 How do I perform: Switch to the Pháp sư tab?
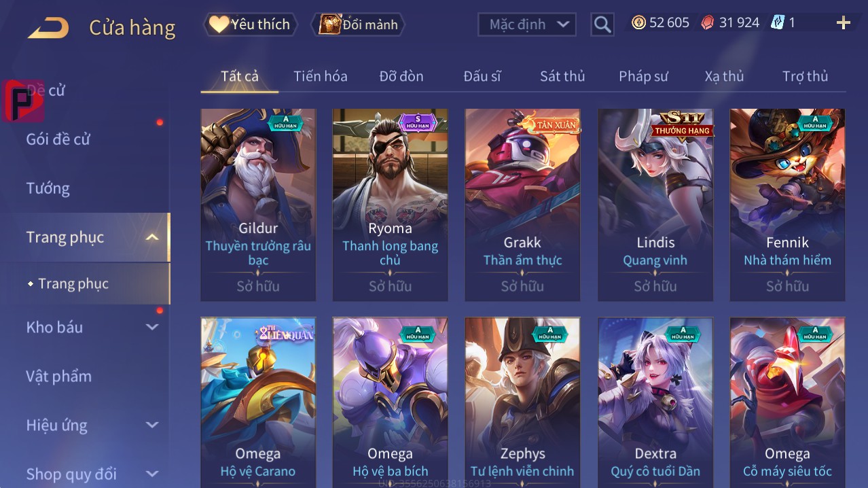click(643, 76)
